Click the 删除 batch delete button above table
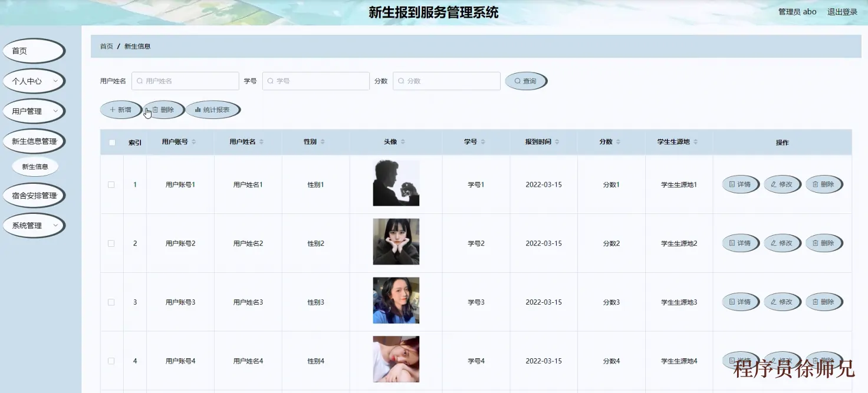The height and width of the screenshot is (393, 868). click(163, 110)
